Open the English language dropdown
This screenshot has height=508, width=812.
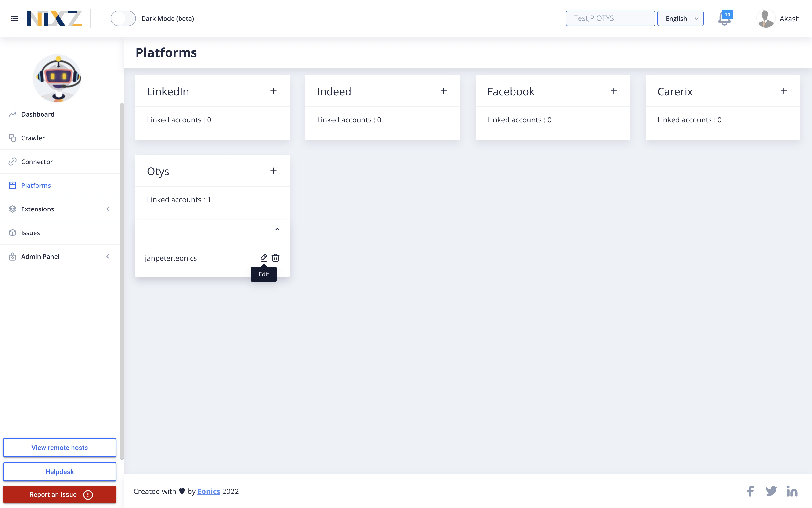click(x=680, y=18)
